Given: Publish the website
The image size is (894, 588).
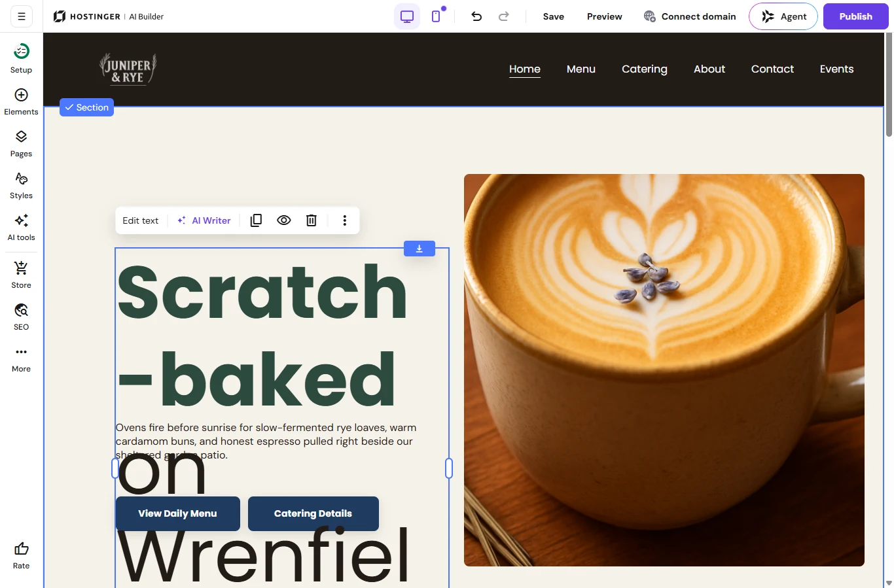Looking at the screenshot, I should point(856,16).
